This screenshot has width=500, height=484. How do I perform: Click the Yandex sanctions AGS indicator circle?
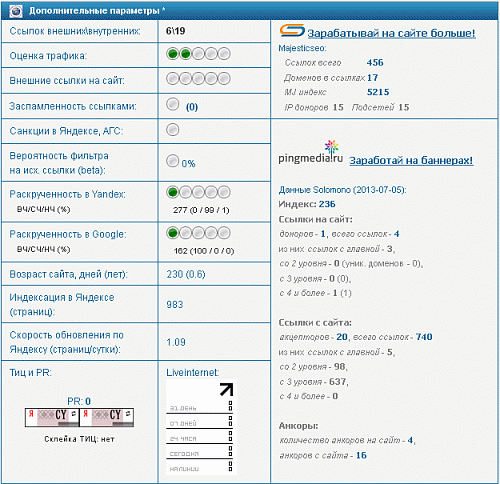pyautogui.click(x=173, y=129)
